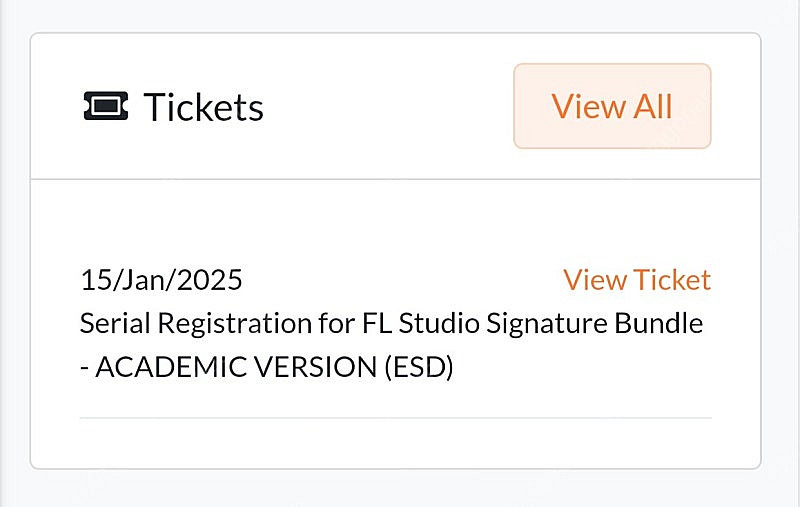Click the 15/Jan/2025 ticket date
The height and width of the screenshot is (507, 800).
click(161, 280)
